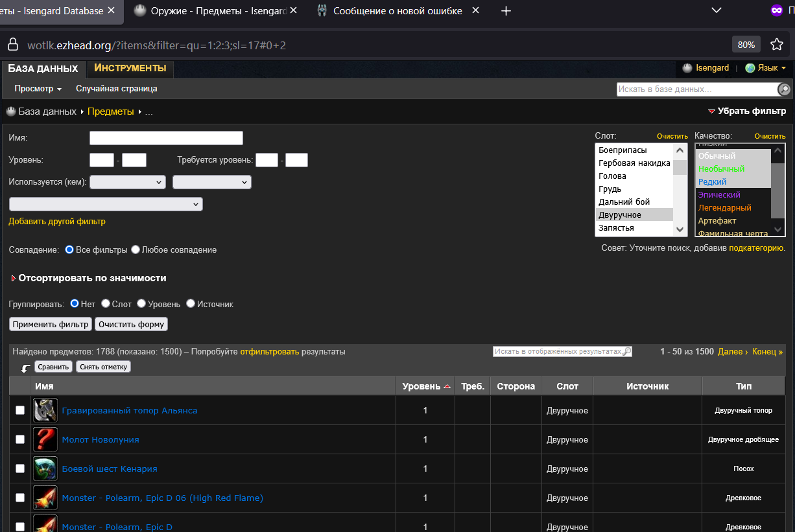Image resolution: width=795 pixels, height=532 pixels.
Task: Click the Боевой шест Кенария item icon
Action: 45,468
